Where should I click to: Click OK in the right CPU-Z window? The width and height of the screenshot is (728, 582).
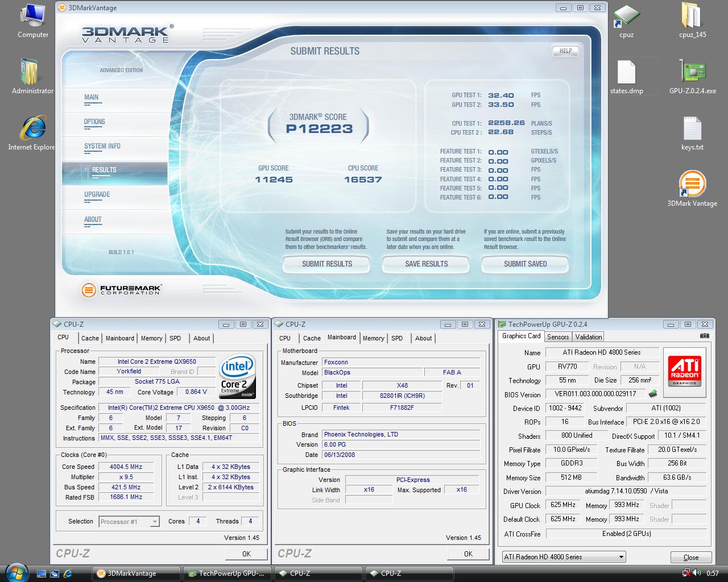coord(468,554)
